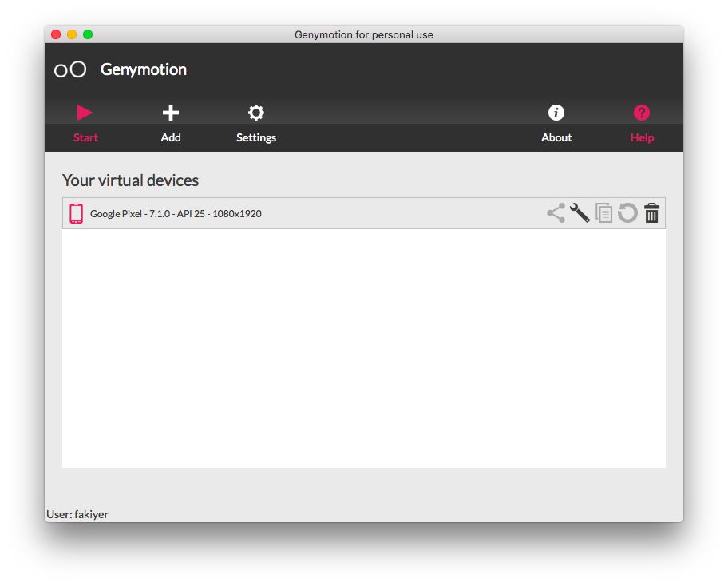
Task: Click the User: fakiyer status text
Action: click(77, 514)
